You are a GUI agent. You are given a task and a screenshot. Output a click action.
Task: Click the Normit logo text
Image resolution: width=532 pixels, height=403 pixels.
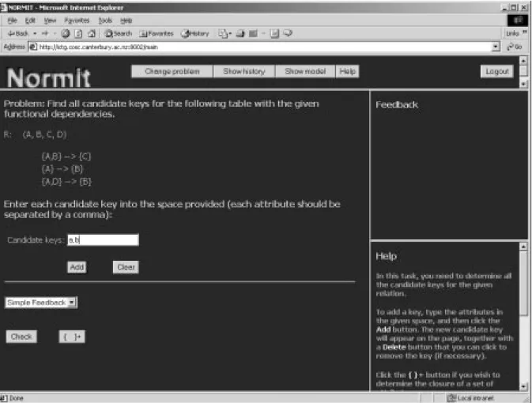click(x=48, y=77)
